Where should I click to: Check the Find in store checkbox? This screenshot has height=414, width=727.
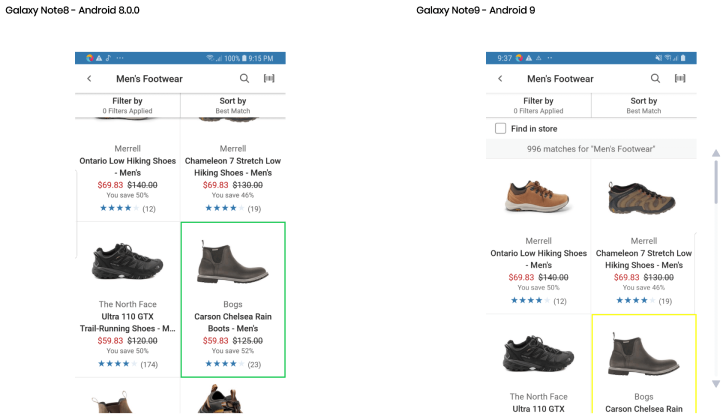501,129
